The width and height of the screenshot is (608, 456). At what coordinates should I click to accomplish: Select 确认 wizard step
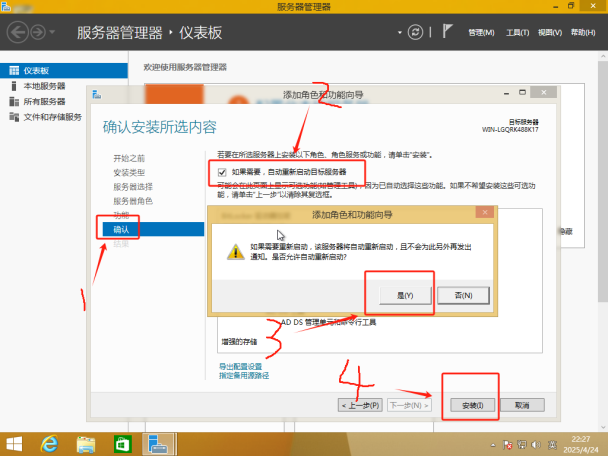tap(153, 230)
